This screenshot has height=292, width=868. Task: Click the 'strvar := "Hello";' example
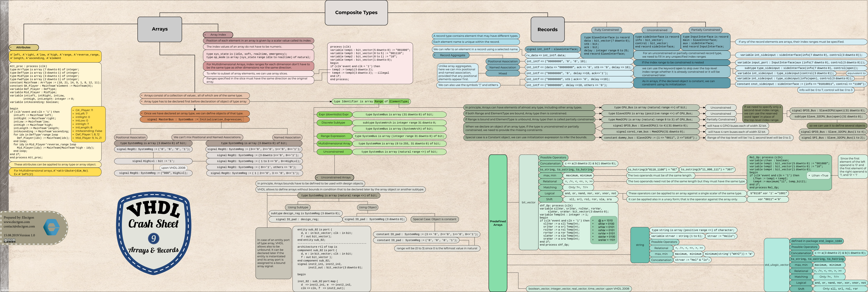[721, 236]
